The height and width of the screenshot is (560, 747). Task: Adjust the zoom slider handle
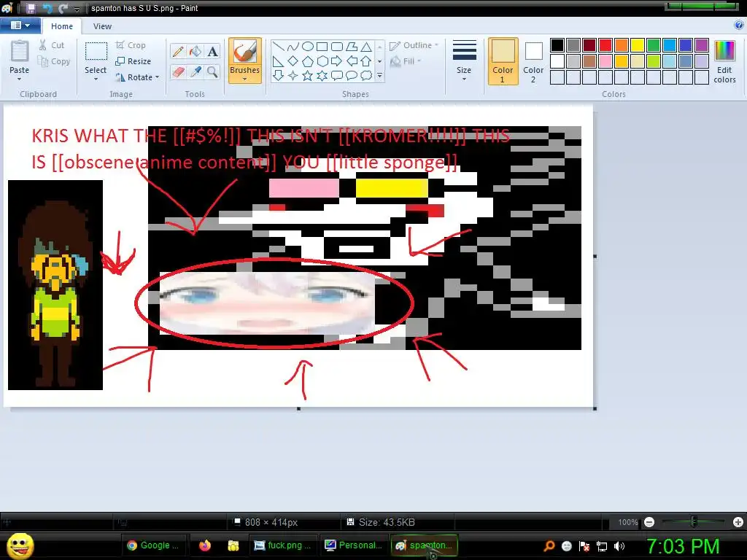tap(694, 522)
